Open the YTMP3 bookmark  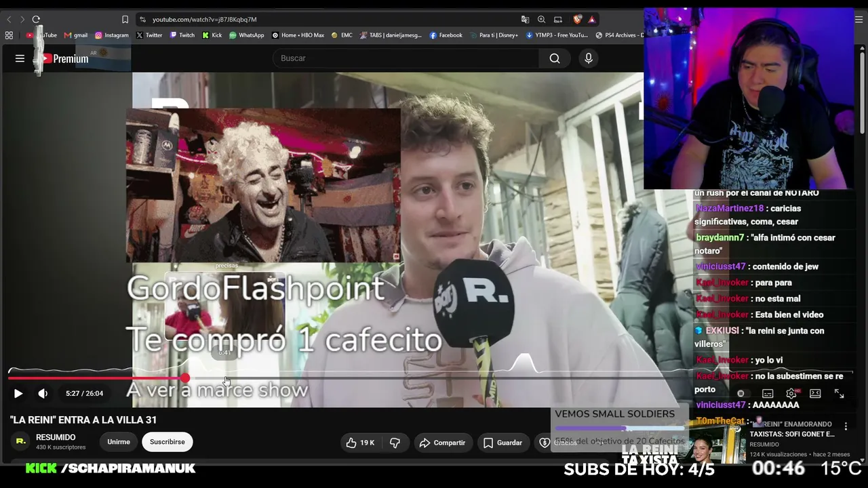coord(557,35)
